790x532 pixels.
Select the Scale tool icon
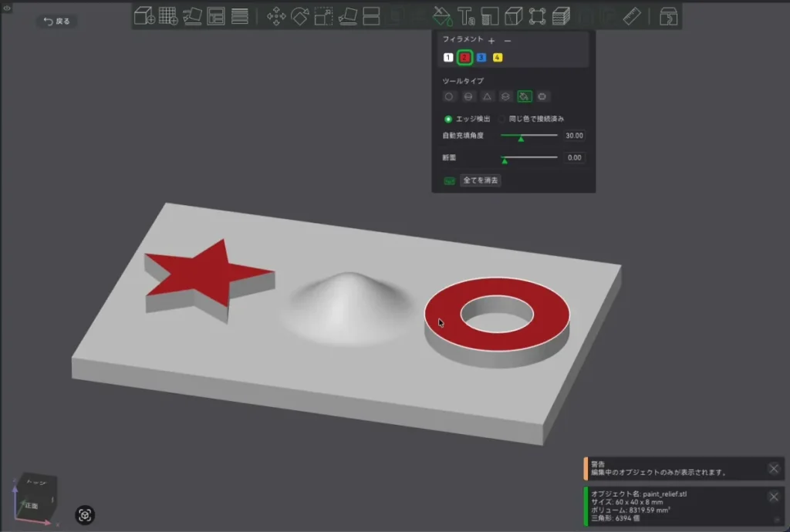(x=323, y=16)
